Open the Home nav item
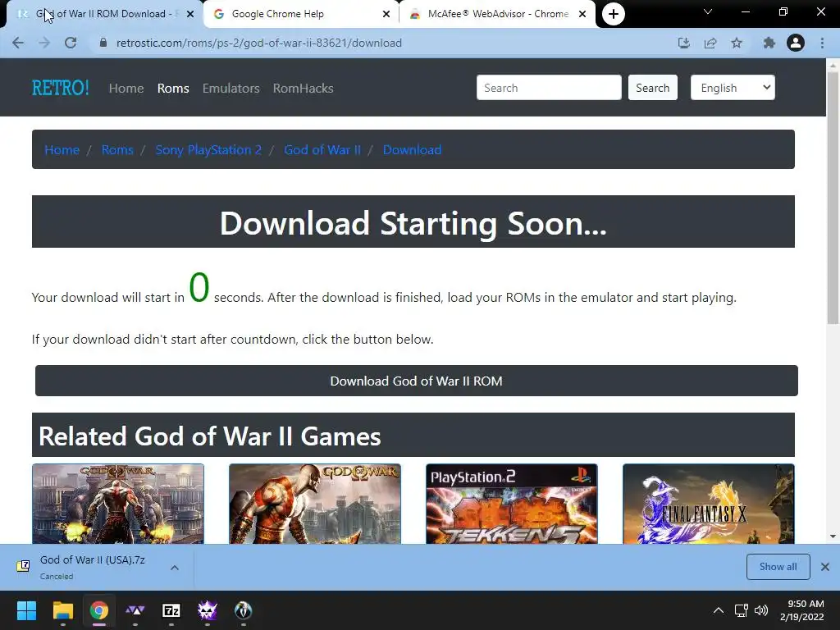Image resolution: width=840 pixels, height=630 pixels. [x=126, y=88]
